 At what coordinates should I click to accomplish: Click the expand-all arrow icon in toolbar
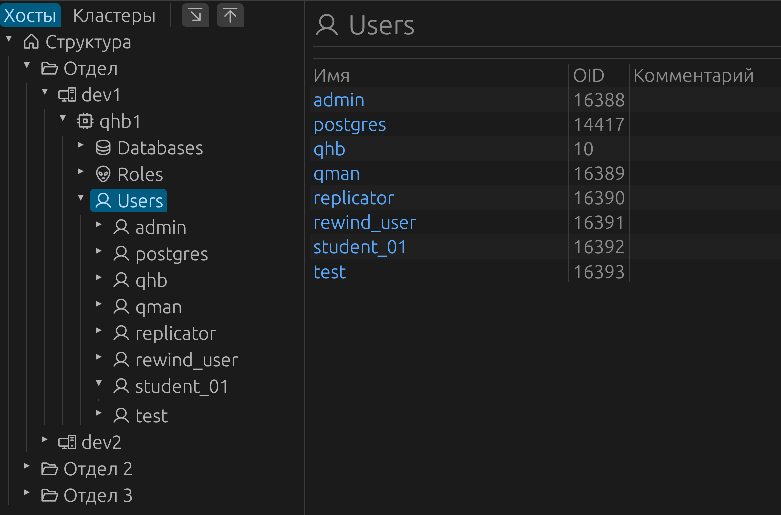(x=195, y=15)
